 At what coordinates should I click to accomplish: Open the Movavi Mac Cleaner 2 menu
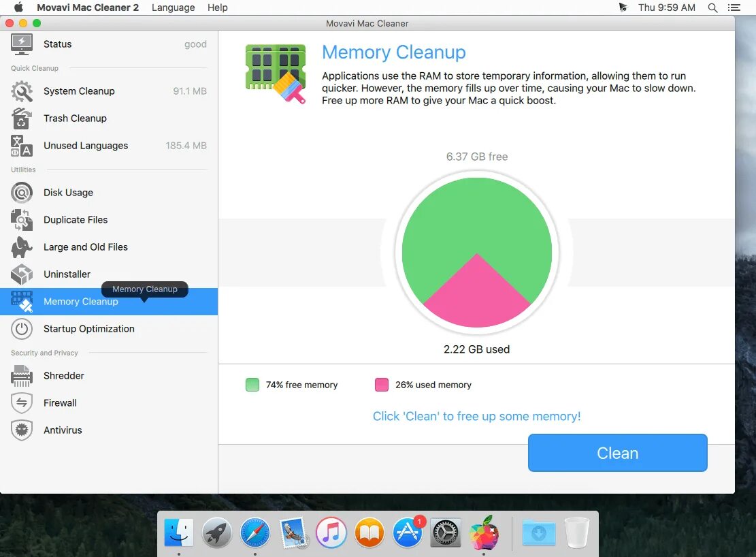coord(88,7)
